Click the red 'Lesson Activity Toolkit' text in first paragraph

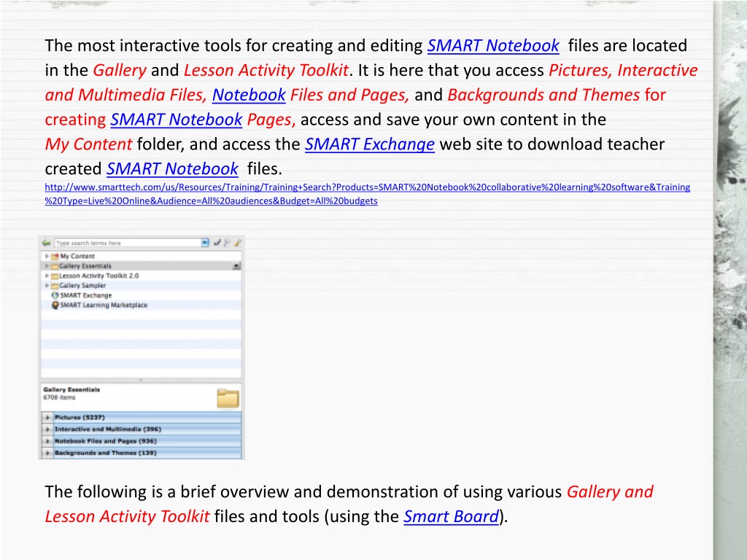[x=266, y=71]
